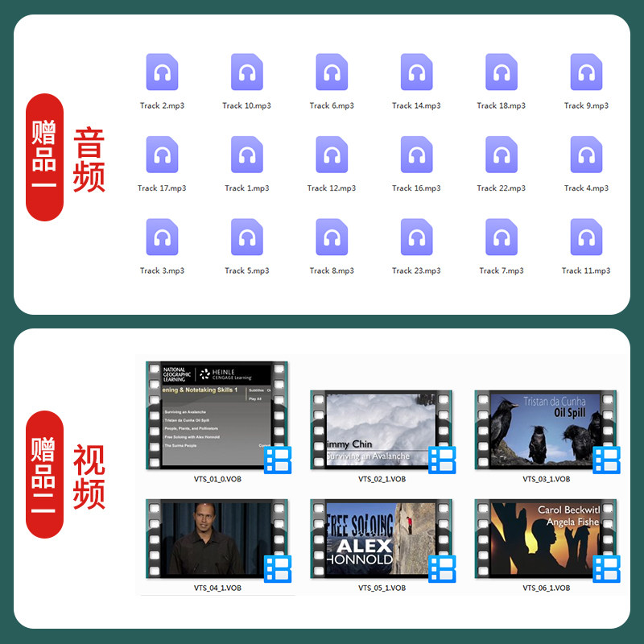Image resolution: width=644 pixels, height=644 pixels.
Task: Choose the Track 7.mp3 audio icon
Action: click(x=502, y=237)
